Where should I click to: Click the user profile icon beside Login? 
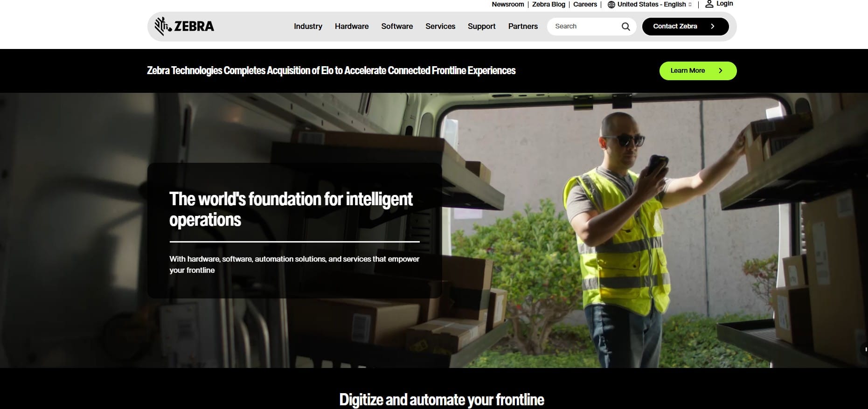(x=709, y=4)
